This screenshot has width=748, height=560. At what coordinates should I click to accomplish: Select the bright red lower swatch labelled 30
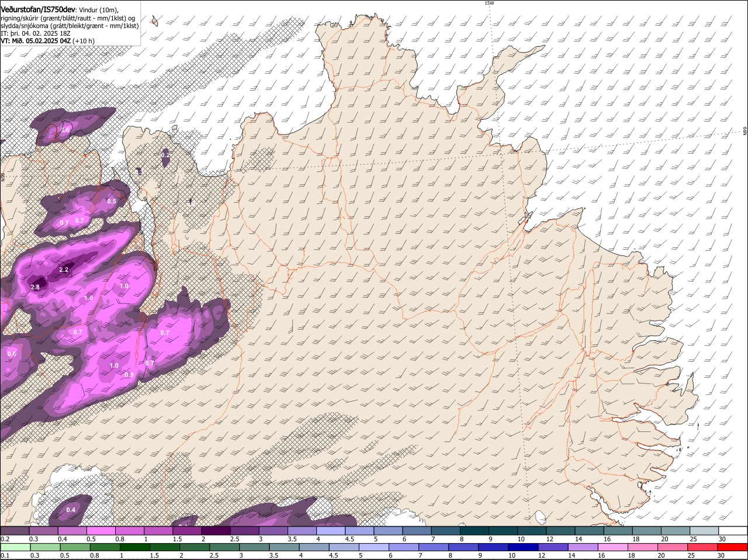coord(733,547)
